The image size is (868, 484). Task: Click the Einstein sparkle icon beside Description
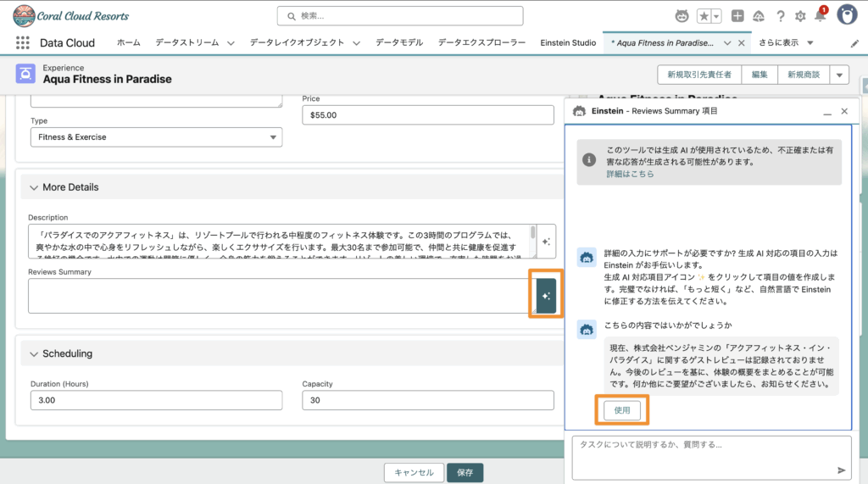pos(547,242)
